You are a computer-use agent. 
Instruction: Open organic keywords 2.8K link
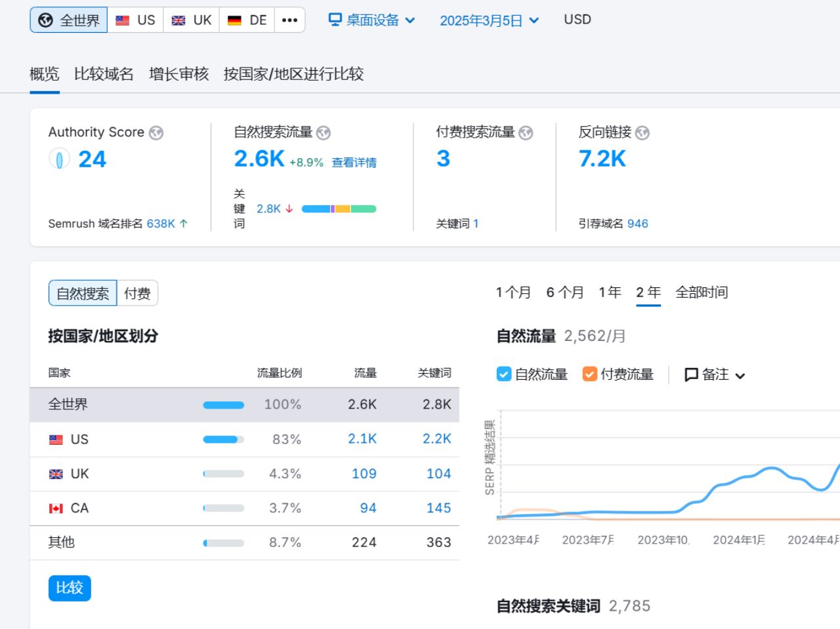268,209
